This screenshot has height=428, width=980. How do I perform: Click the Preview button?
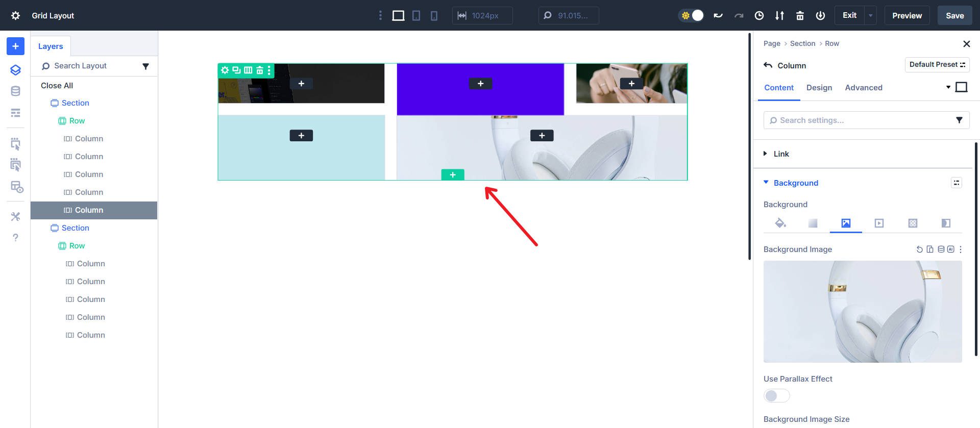tap(906, 16)
